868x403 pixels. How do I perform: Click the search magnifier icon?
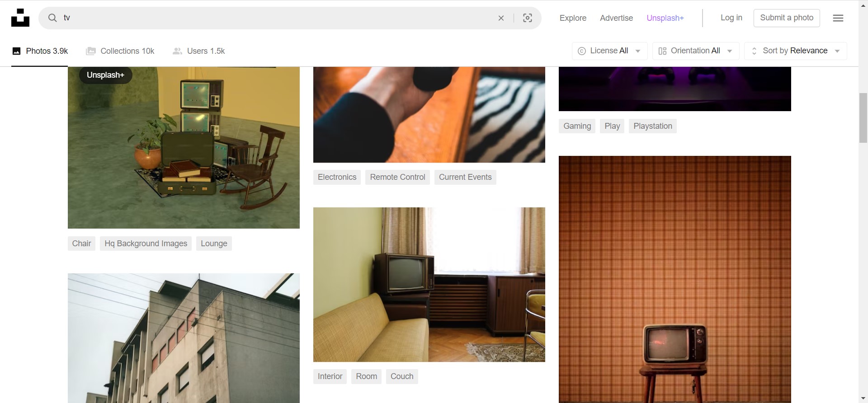click(53, 18)
